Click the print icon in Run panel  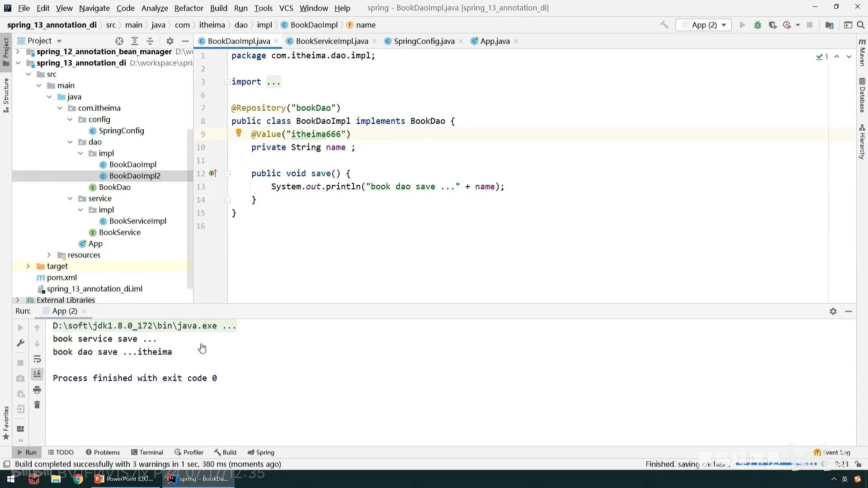pos(37,389)
